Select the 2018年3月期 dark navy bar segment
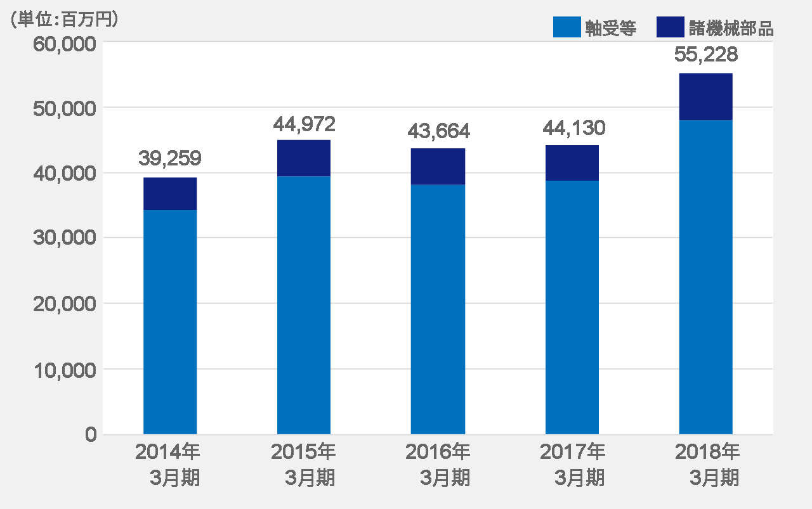812x509 pixels. 706,96
